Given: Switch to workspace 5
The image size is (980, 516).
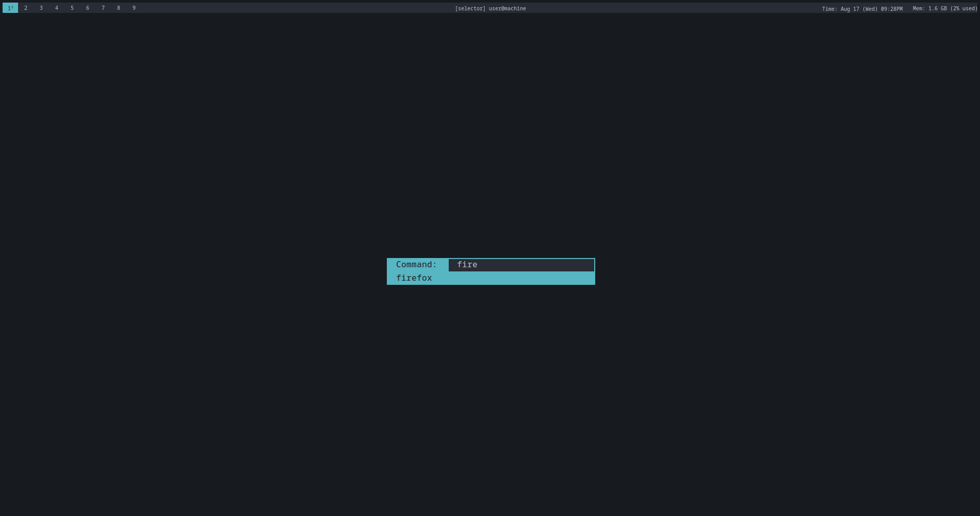Looking at the screenshot, I should coord(72,8).
